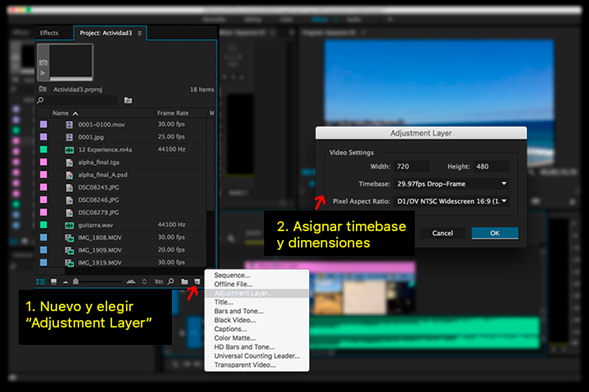Click the Frame Rate column header
This screenshot has width=589, height=392.
(173, 113)
